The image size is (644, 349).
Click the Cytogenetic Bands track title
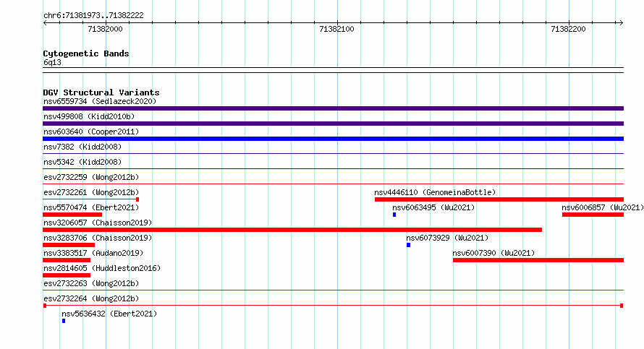click(86, 53)
